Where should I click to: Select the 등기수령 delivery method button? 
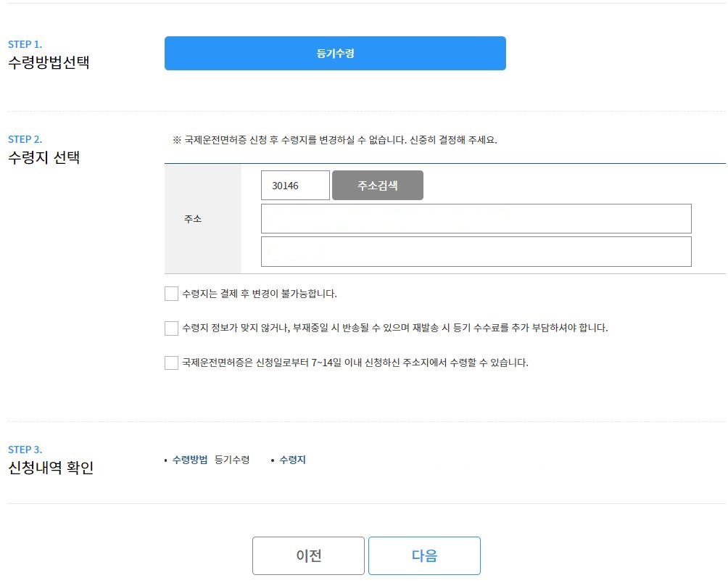334,53
